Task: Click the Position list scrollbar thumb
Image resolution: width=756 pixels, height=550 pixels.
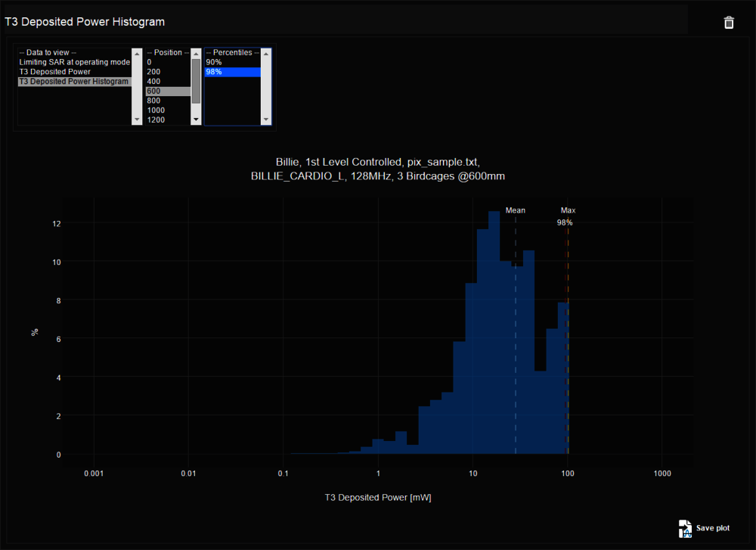Action: pos(197,80)
